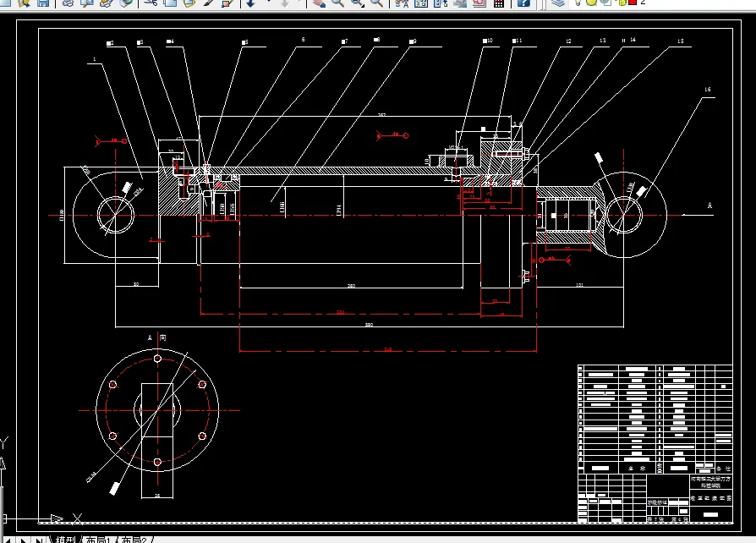Click the red layer color swatch
This screenshot has height=543, width=756.
tap(632, 2)
